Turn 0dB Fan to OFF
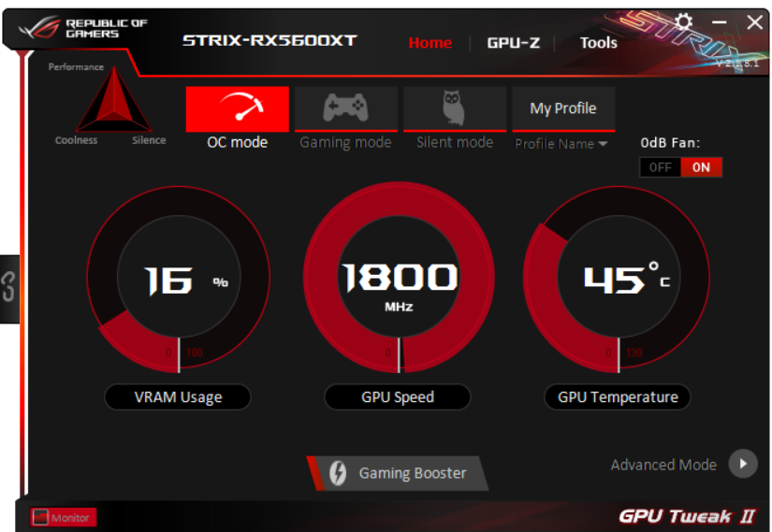This screenshot has width=772, height=532. [x=660, y=167]
